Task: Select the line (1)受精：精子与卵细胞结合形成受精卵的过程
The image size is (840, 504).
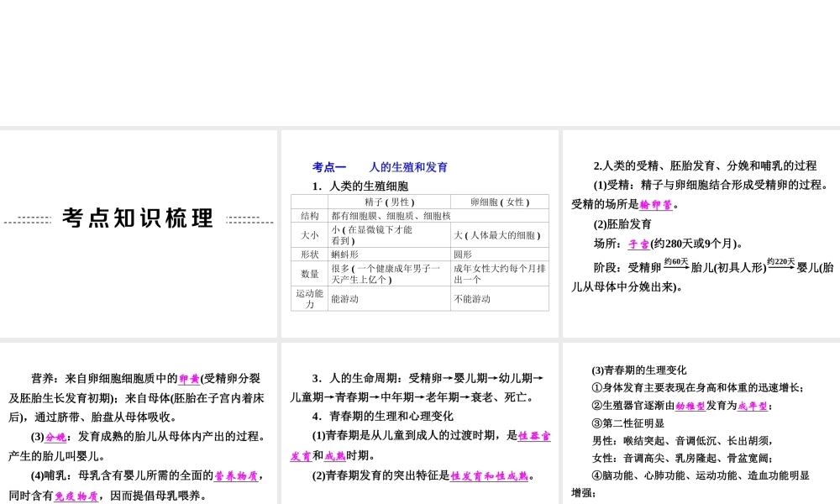Action: 711,186
